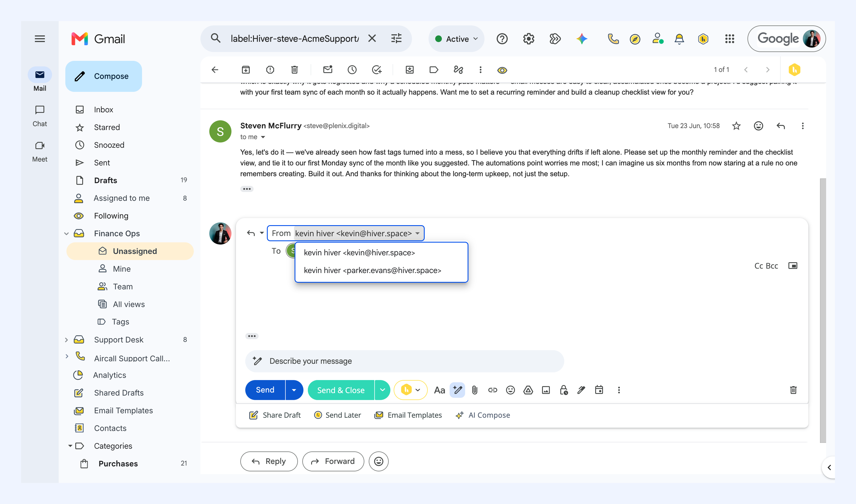Open search filter options icon
This screenshot has width=856, height=504.
click(396, 38)
